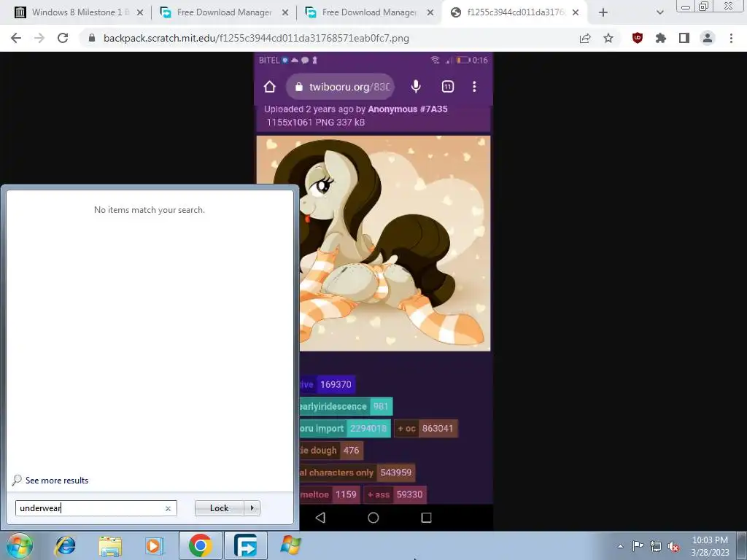This screenshot has width=747, height=560.
Task: Open Windows Explorer from taskbar
Action: pyautogui.click(x=110, y=545)
